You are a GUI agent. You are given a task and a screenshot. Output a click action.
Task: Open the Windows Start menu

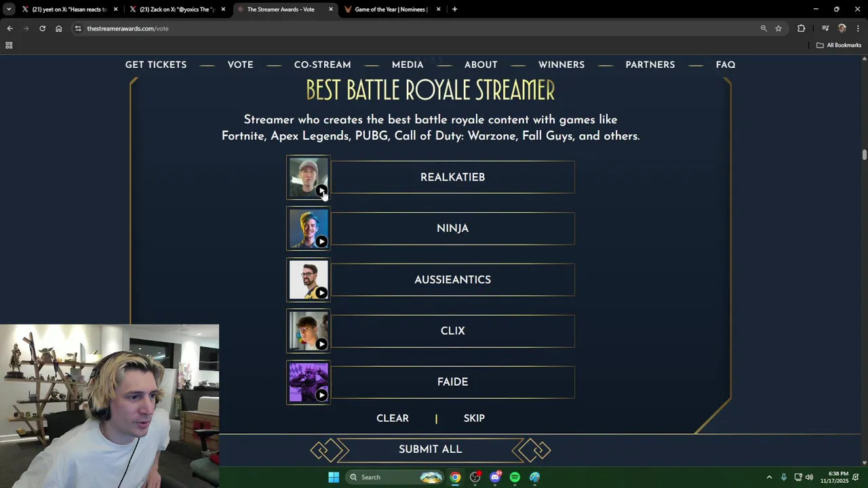[x=334, y=477]
